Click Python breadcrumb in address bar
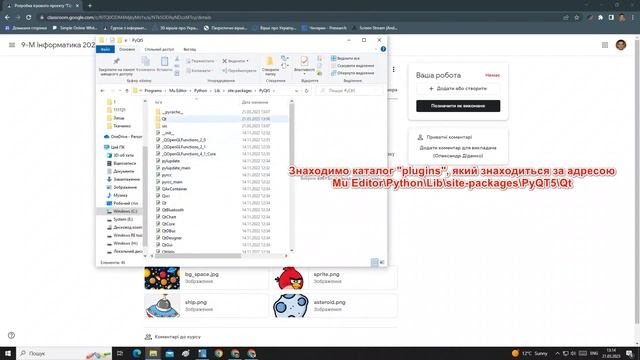 click(200, 91)
